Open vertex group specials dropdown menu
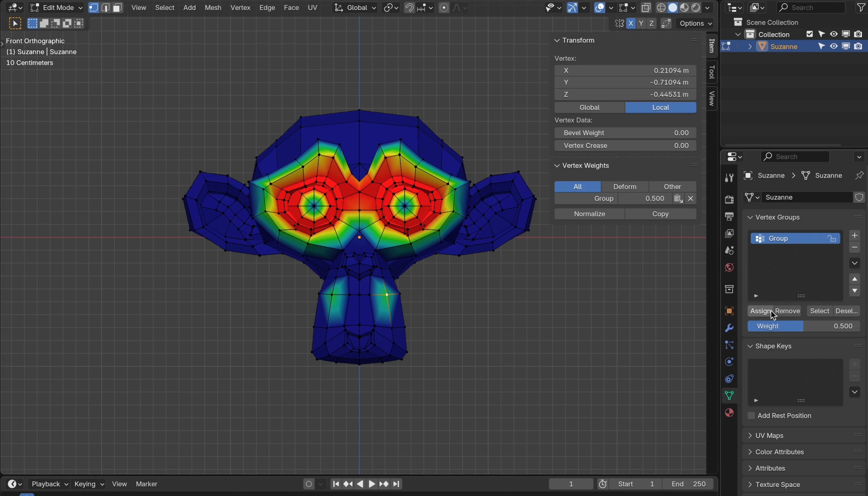 (855, 263)
